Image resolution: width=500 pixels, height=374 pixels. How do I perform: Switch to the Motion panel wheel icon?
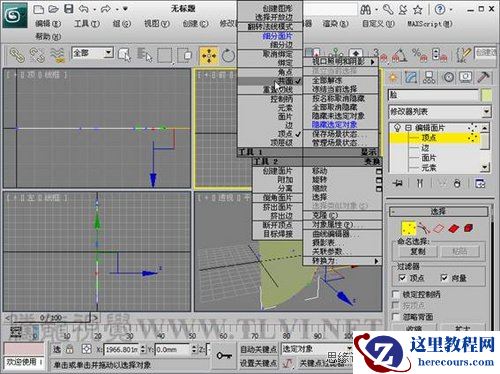pyautogui.click(x=449, y=78)
